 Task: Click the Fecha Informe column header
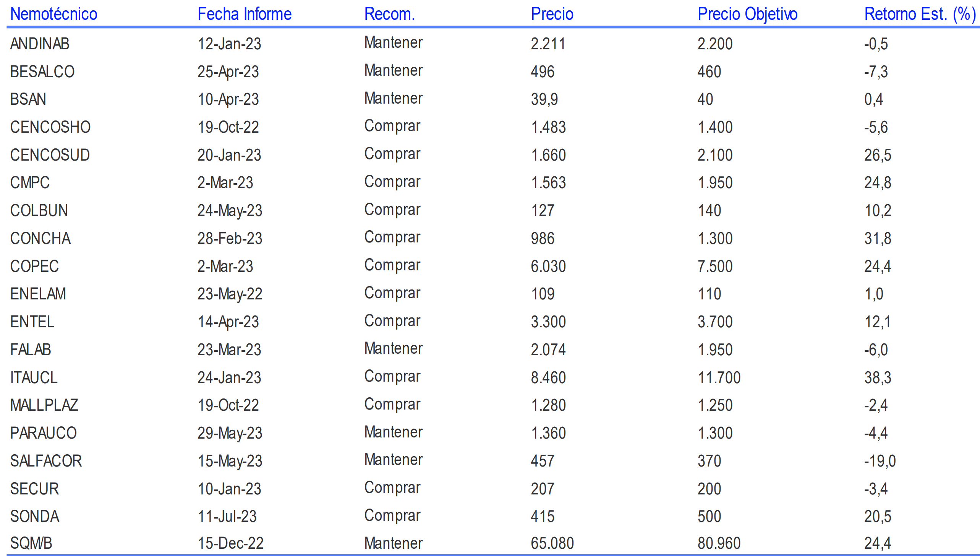[x=244, y=14]
